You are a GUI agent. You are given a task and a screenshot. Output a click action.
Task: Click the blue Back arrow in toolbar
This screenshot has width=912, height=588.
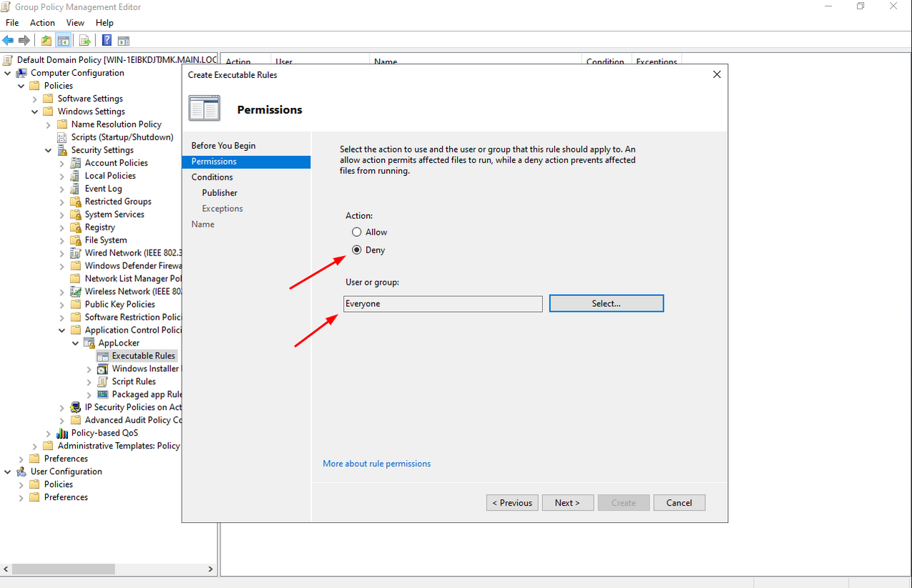(9, 41)
